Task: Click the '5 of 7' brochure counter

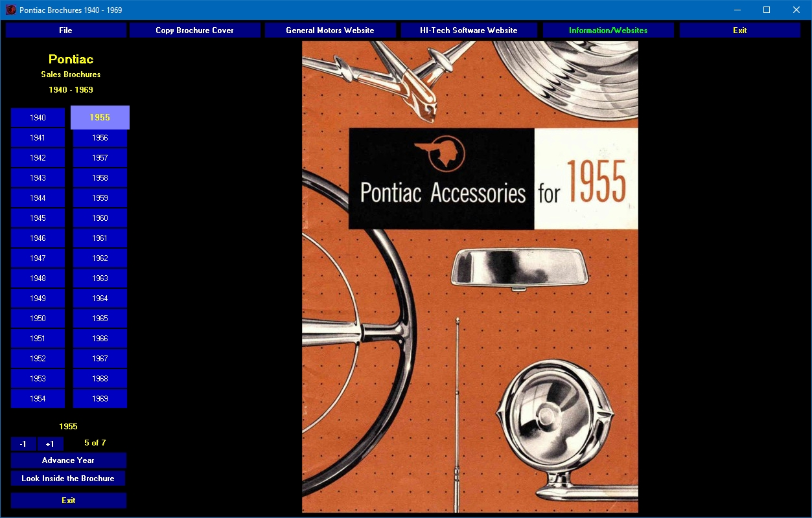Action: point(95,443)
